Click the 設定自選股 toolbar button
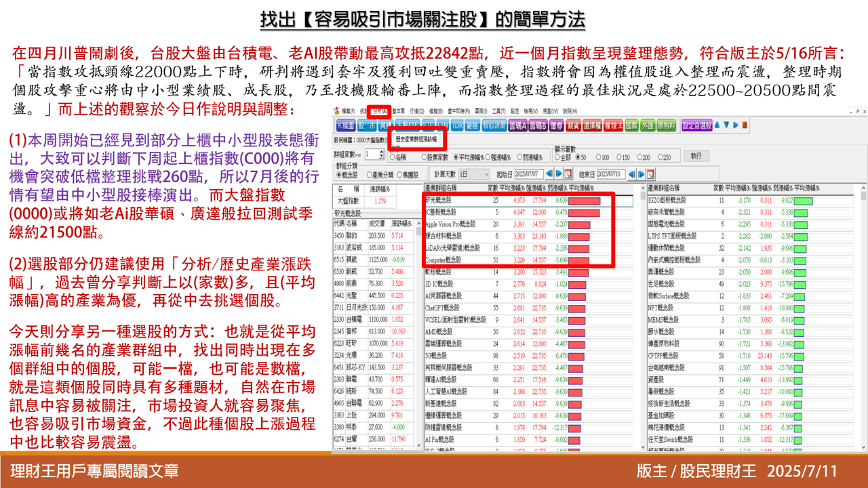Screen dimensions: 868x488 coord(696,125)
